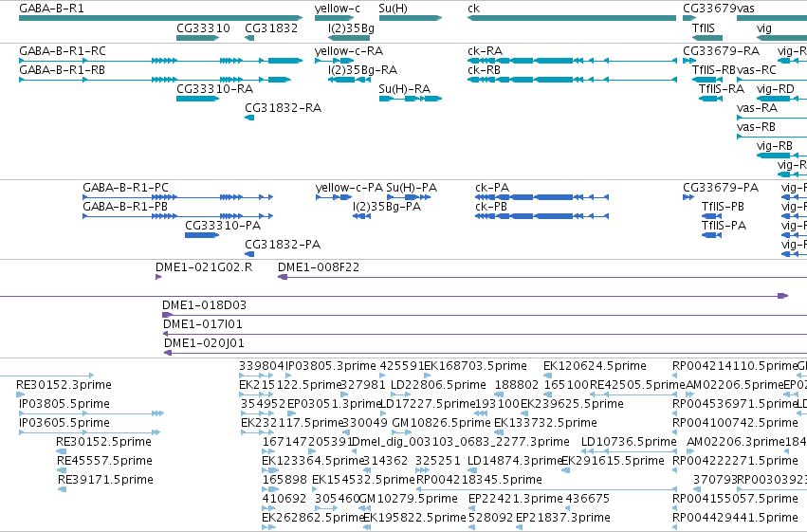Viewport: 807px width, 532px height.
Task: Select the l(2)35Bg-RA transcript label
Action: coord(363,70)
